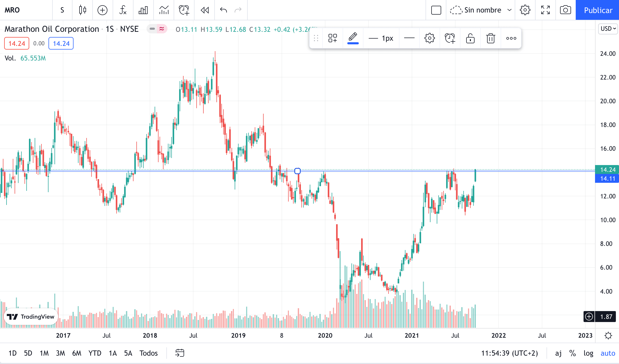Open timezone menu showing 11:54:39 (UTC+2)
This screenshot has height=364, width=619.
[x=509, y=353]
